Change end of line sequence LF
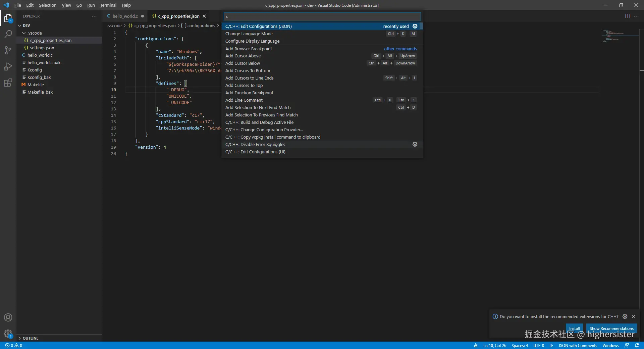 tap(551, 345)
